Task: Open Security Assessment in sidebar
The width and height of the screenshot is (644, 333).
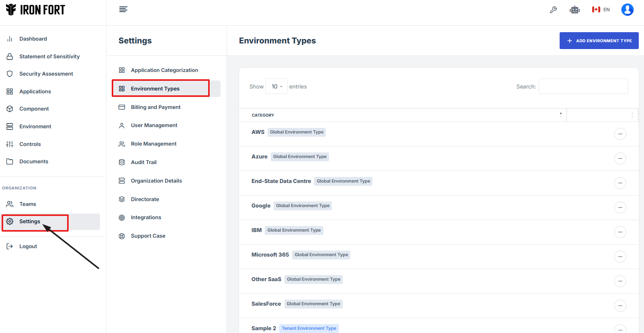Action: pos(46,74)
